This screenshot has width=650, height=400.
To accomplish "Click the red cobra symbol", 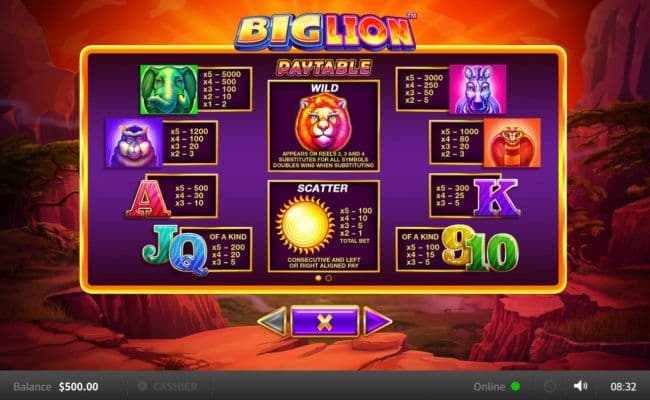I will [512, 143].
